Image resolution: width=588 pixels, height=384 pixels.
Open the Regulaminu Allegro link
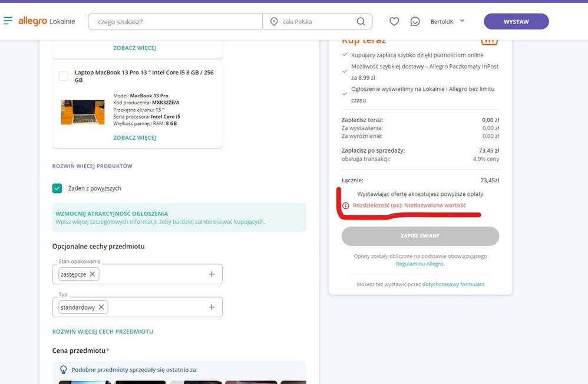419,264
